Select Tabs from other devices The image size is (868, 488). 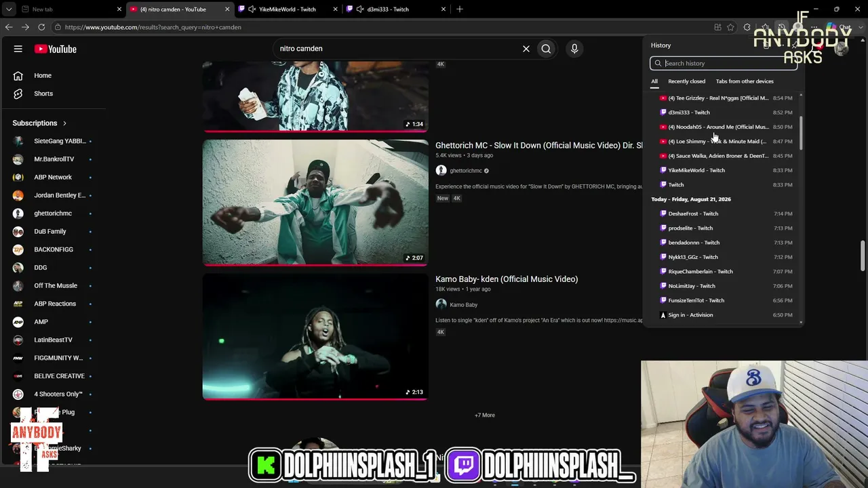point(745,81)
